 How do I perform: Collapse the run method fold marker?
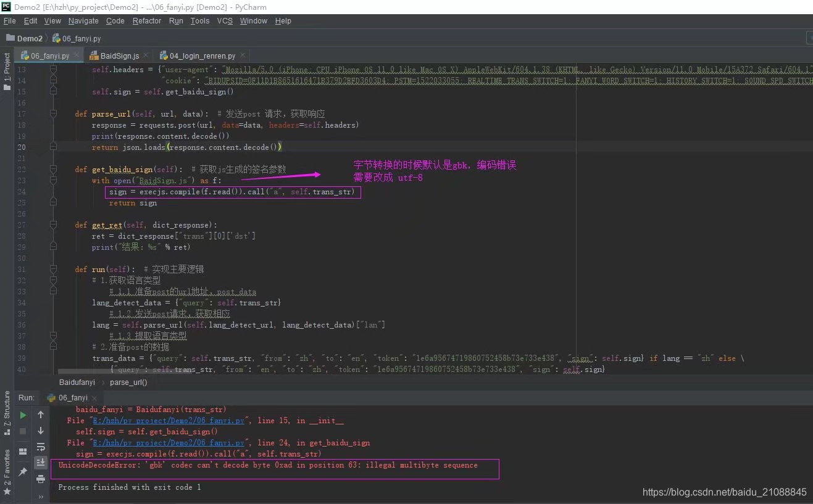pyautogui.click(x=52, y=269)
